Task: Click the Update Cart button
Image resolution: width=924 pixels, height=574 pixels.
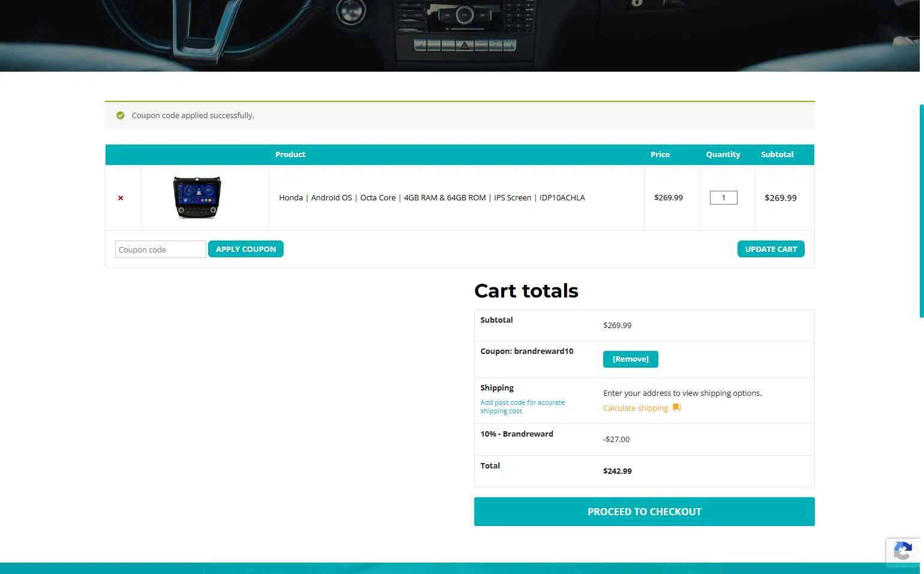Action: click(x=770, y=249)
